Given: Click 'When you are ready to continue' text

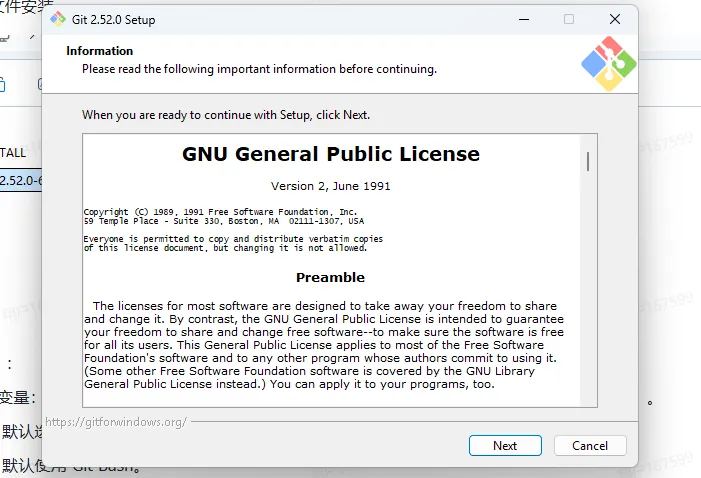Looking at the screenshot, I should coord(226,115).
